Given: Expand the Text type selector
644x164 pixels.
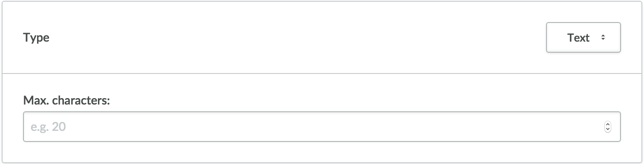Looking at the screenshot, I should (583, 37).
